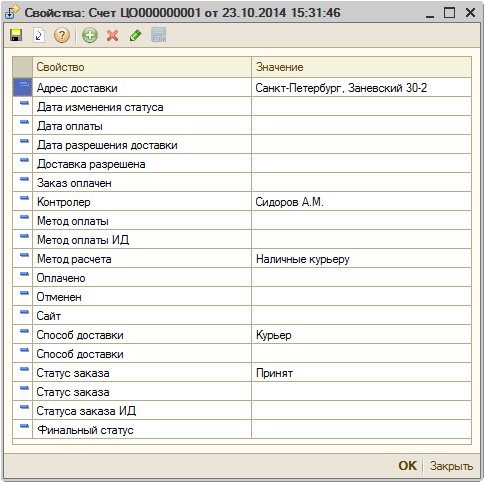484x482 pixels.
Task: Click the Закрыть button
Action: click(x=451, y=466)
